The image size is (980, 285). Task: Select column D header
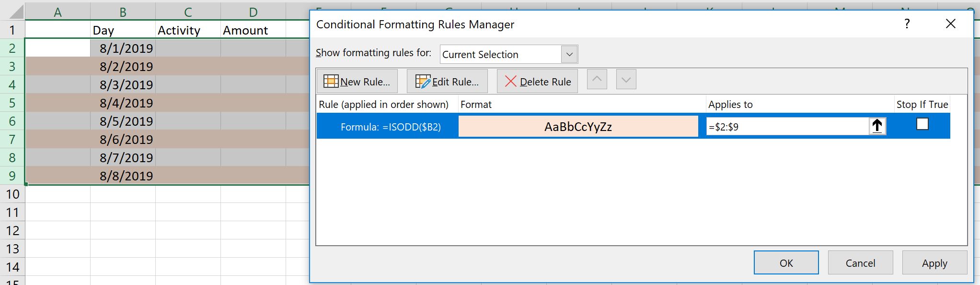click(x=253, y=12)
